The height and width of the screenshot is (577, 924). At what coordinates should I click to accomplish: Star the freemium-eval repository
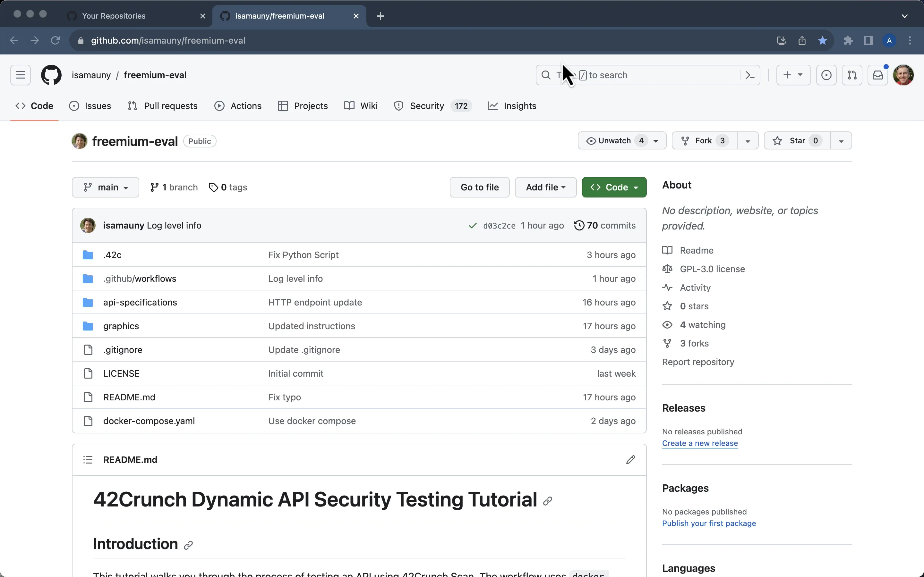click(797, 141)
